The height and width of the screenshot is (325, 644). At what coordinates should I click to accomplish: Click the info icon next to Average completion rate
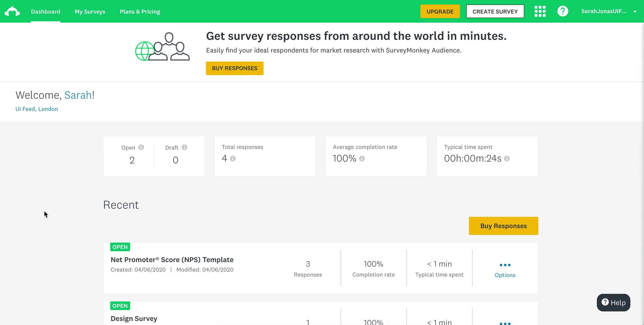pos(362,159)
